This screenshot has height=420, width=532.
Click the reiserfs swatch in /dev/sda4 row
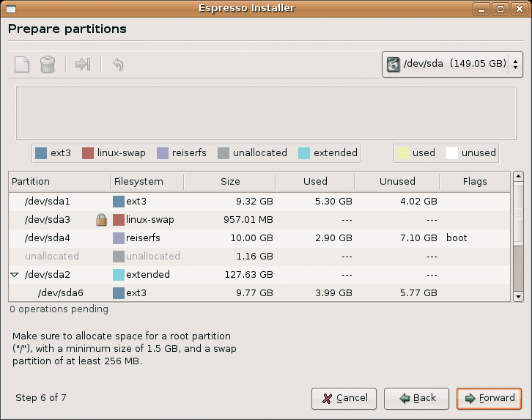119,238
